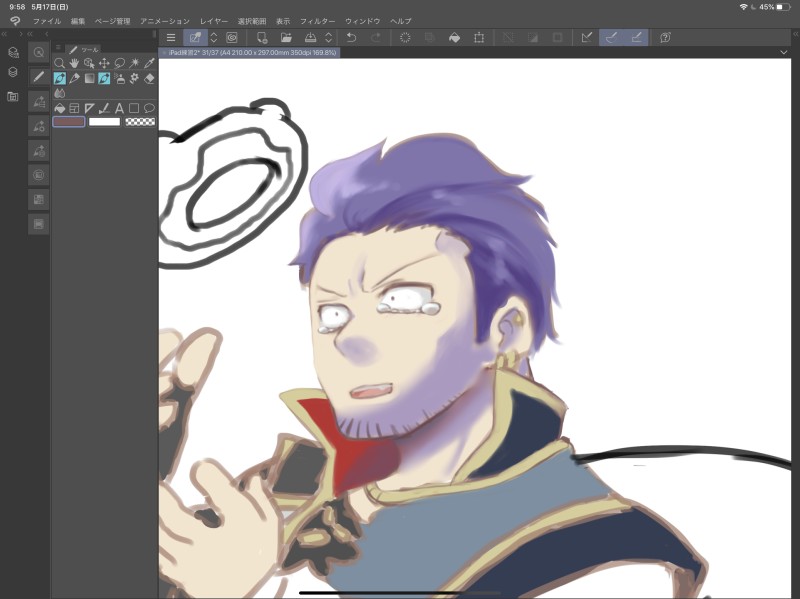Screen dimensions: 800x599
Task: Toggle Snap to Special Ruler
Action: click(611, 38)
